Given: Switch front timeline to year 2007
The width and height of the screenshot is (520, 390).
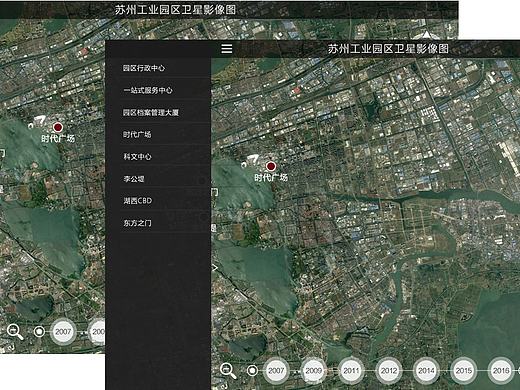Looking at the screenshot, I should pyautogui.click(x=276, y=370).
